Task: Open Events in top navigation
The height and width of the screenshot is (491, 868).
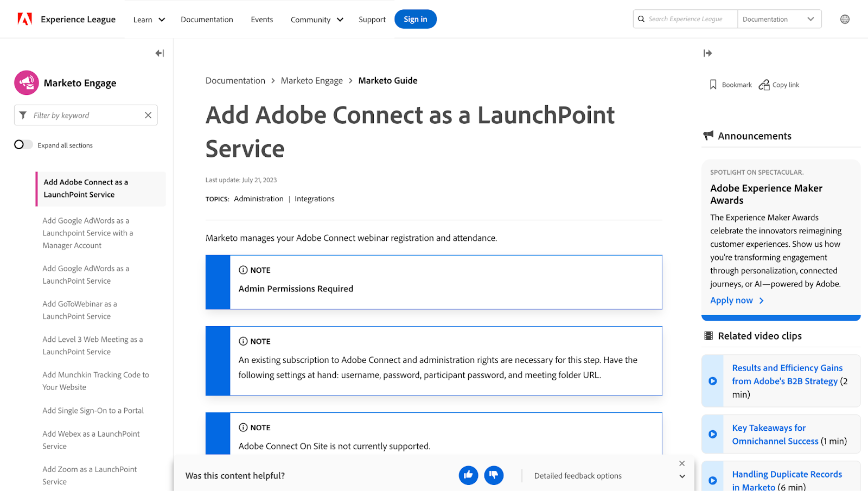Action: [x=262, y=20]
